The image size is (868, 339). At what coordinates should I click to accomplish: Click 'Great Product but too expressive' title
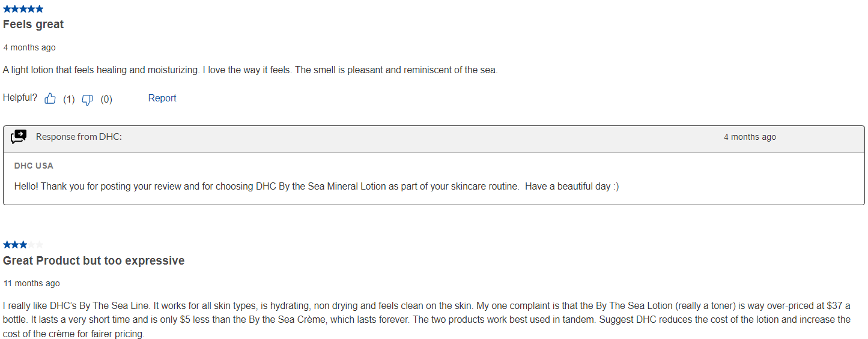point(94,261)
